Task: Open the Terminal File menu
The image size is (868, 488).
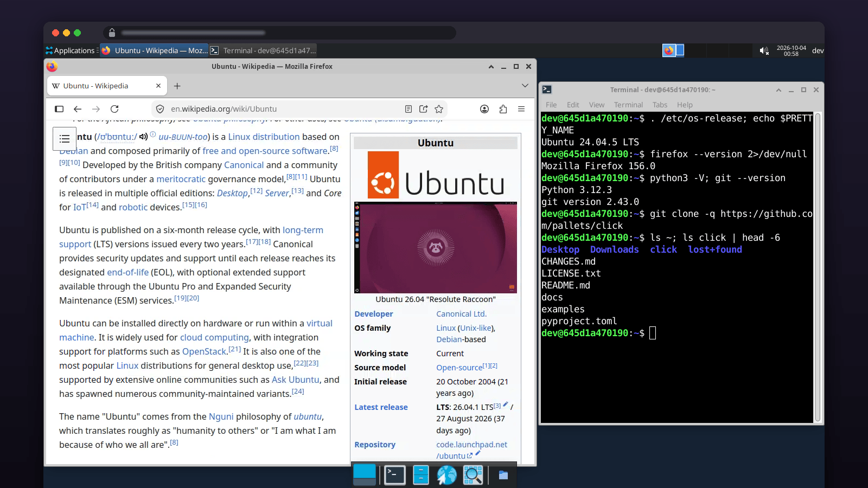Action: (x=551, y=105)
